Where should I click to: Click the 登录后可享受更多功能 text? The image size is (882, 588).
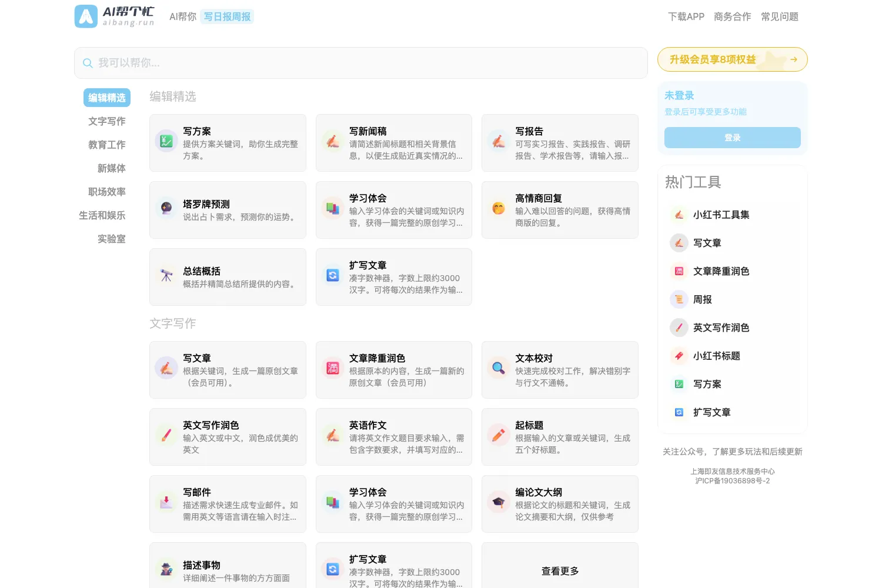point(706,112)
